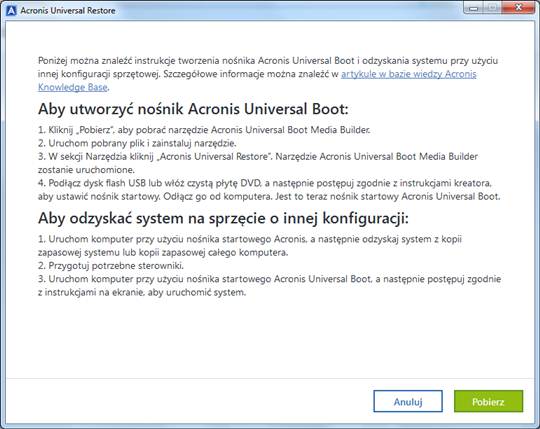
Task: Click step '2. Uruchom pobrany plik i zainstaluj narzędzie.'
Action: click(137, 143)
